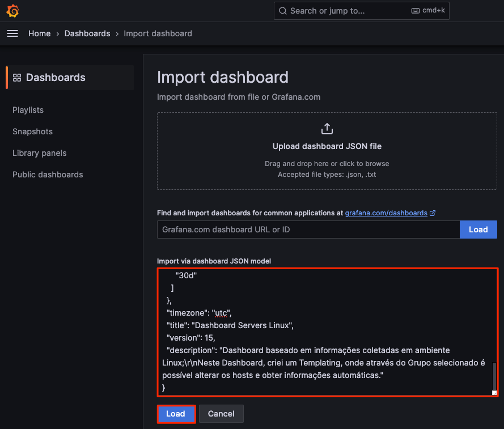Image resolution: width=504 pixels, height=429 pixels.
Task: Click "Drag and drop here or click to browse"
Action: coord(327,164)
